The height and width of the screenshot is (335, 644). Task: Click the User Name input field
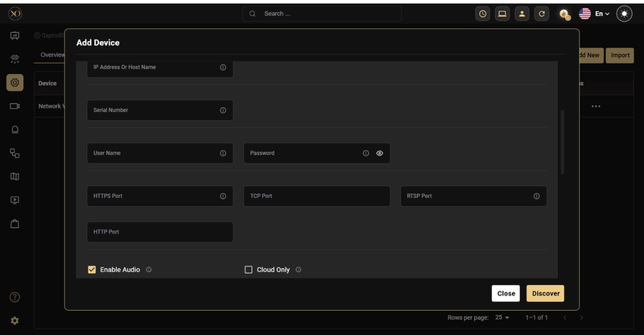point(160,153)
